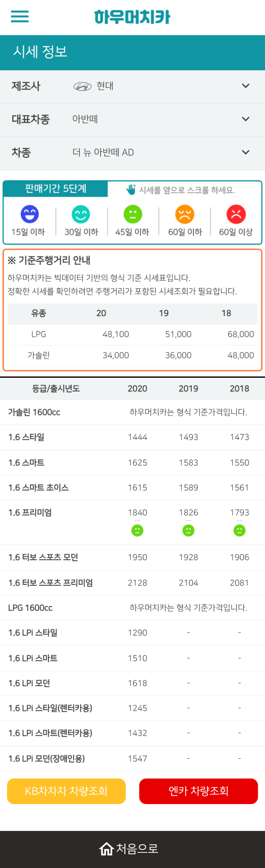Click the 2018 year column header

[239, 388]
